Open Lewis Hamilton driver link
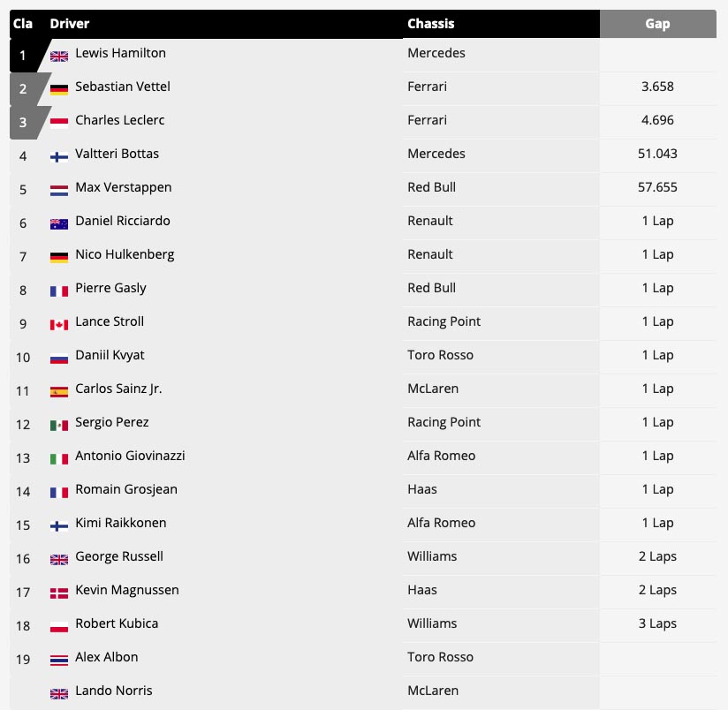The width and height of the screenshot is (728, 710). [120, 53]
